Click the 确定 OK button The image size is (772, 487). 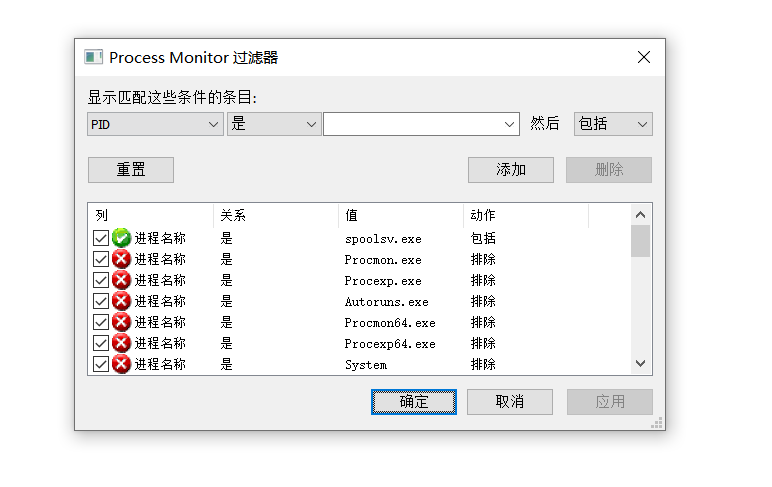(x=414, y=402)
